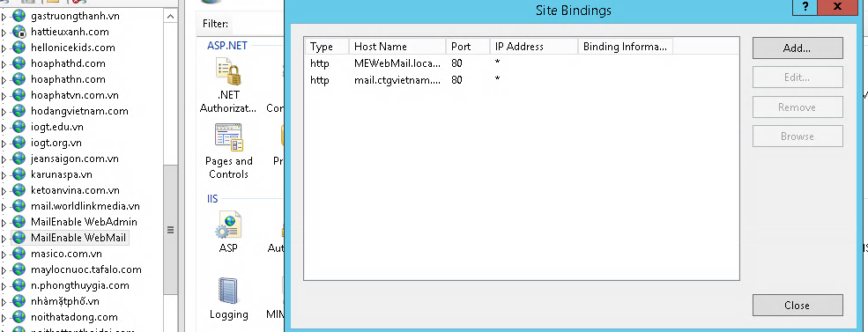Select globe icon beside MailEnable WebAdmin

[19, 222]
